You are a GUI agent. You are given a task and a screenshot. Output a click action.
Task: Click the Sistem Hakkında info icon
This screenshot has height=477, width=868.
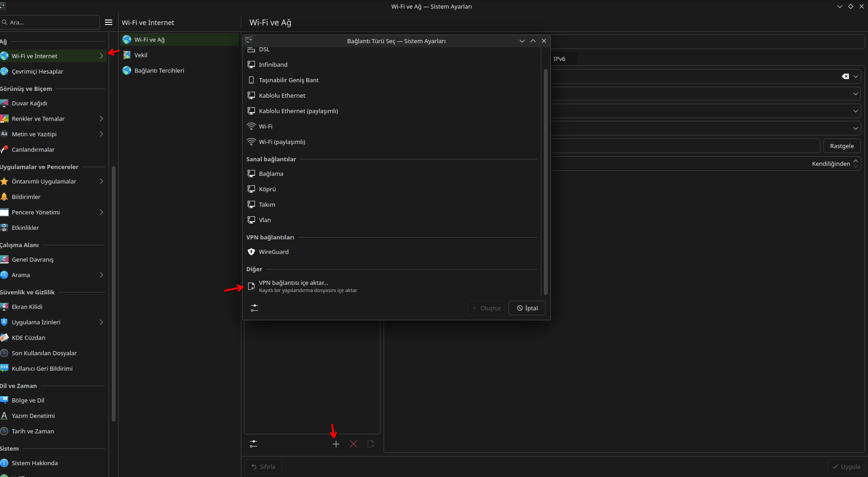pyautogui.click(x=5, y=463)
